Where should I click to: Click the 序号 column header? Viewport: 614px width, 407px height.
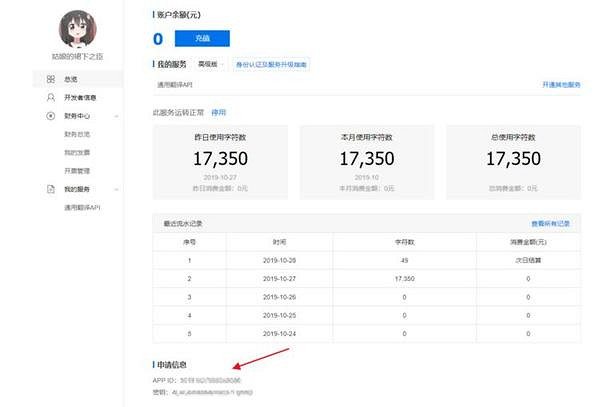190,242
